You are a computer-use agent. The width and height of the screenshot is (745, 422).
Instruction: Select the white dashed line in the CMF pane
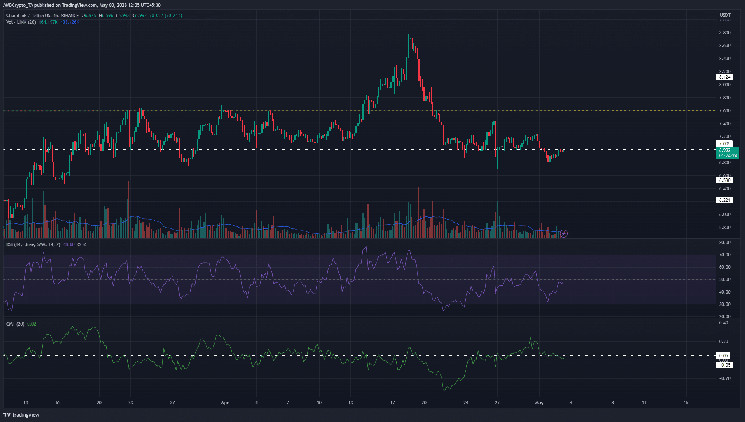359,355
